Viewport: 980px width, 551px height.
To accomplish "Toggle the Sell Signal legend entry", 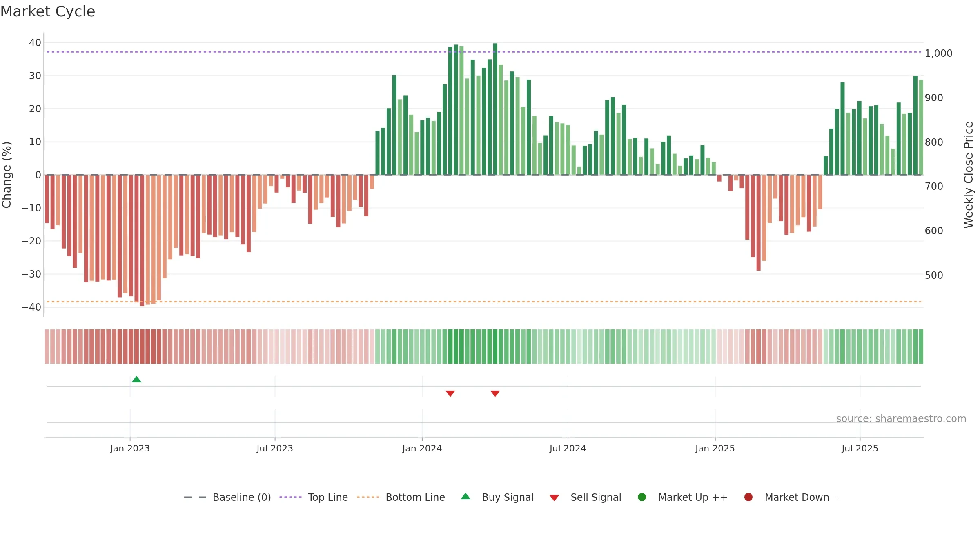I will [x=585, y=497].
